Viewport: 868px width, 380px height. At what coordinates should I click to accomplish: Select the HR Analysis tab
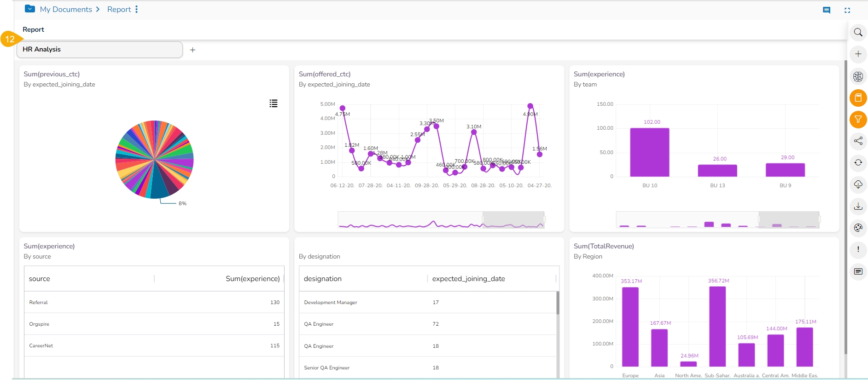tap(99, 50)
